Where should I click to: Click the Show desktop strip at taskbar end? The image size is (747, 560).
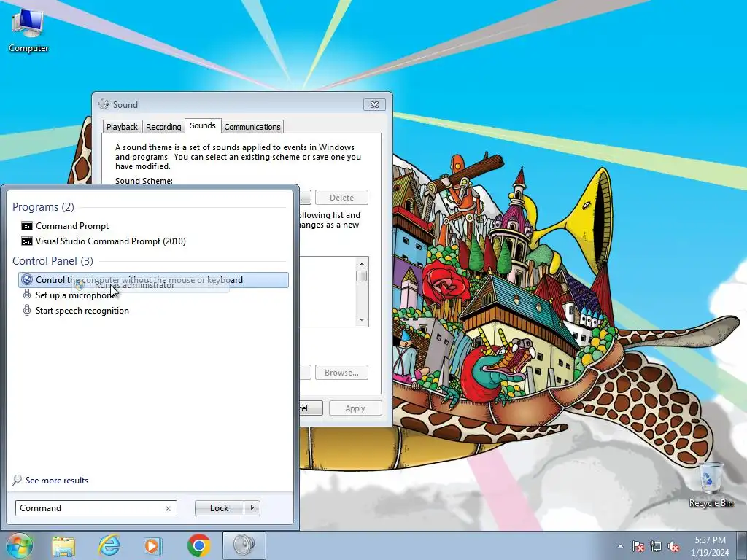pyautogui.click(x=741, y=545)
